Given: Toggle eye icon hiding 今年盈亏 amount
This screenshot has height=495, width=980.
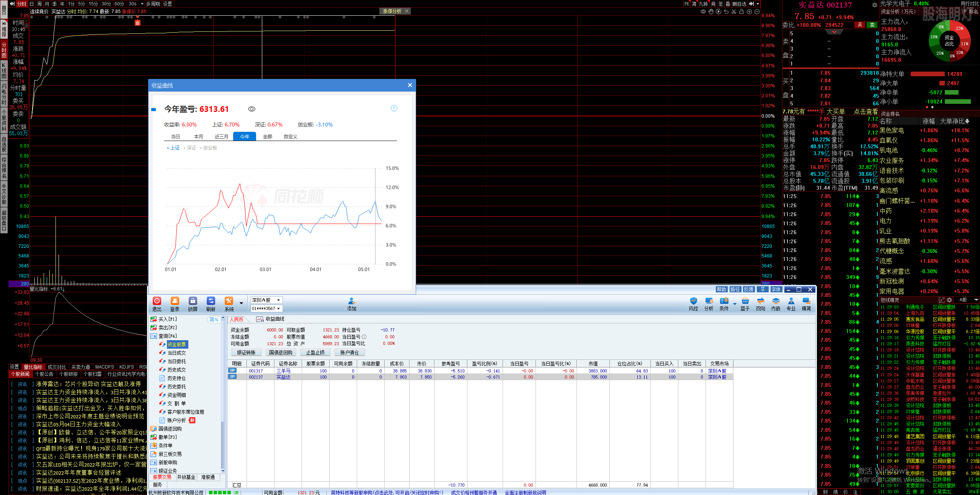Looking at the screenshot, I should coord(252,109).
